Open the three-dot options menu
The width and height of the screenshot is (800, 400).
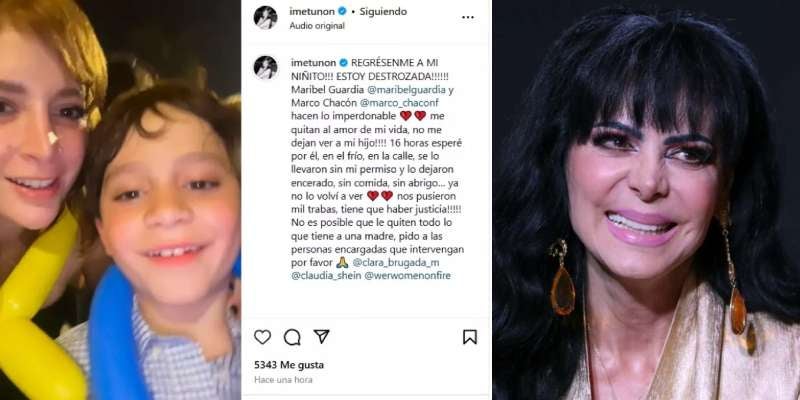468,17
